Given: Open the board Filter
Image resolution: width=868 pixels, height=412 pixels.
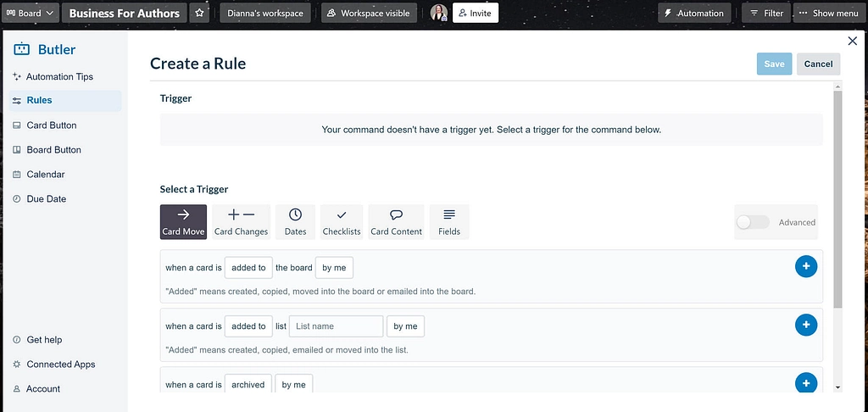Looking at the screenshot, I should click(x=766, y=14).
